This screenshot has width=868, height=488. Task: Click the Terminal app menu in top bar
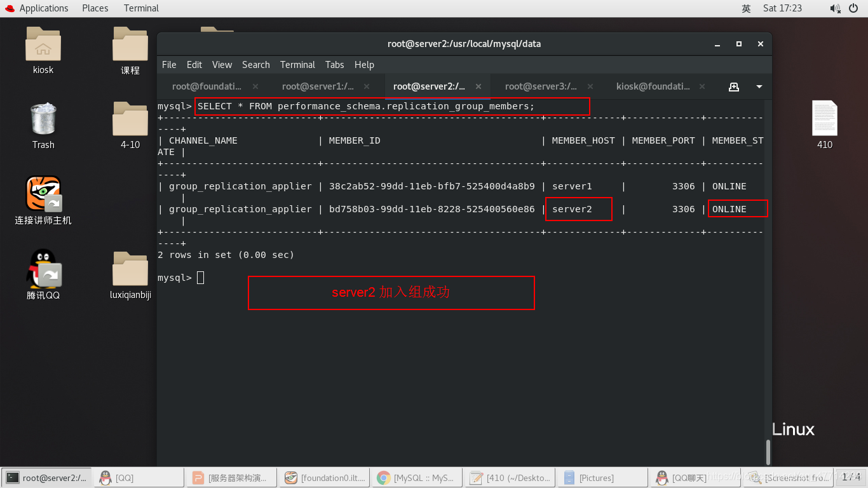coord(141,8)
